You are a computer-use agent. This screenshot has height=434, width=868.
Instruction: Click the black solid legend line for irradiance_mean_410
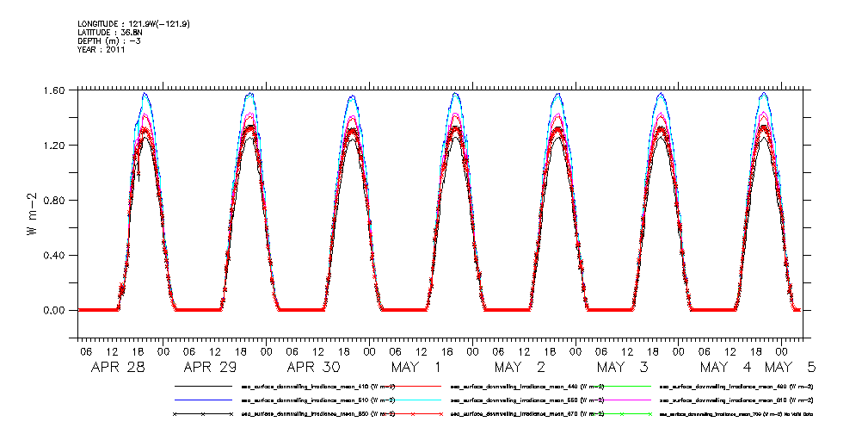click(x=203, y=386)
